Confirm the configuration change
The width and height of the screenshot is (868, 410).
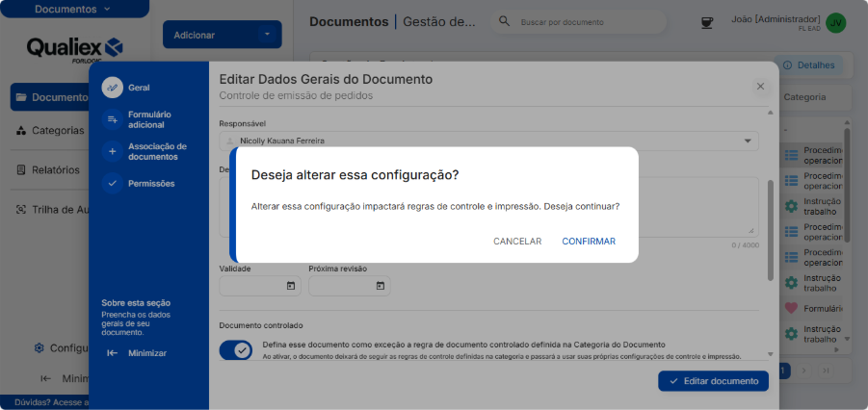(589, 242)
